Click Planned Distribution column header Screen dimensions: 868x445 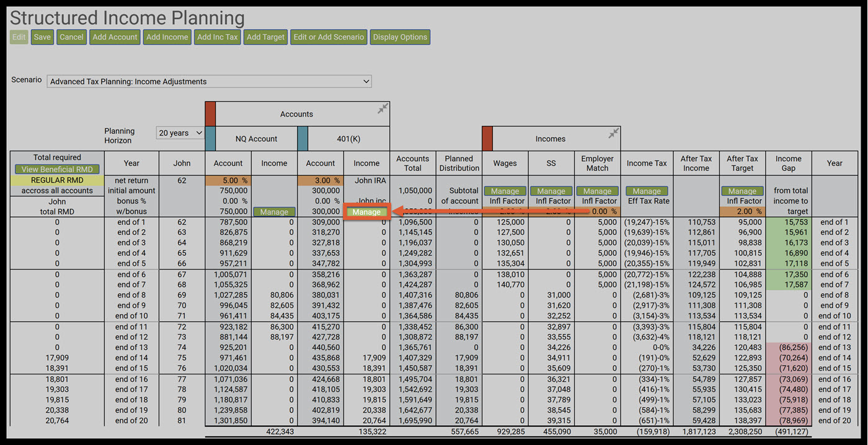pyautogui.click(x=459, y=163)
